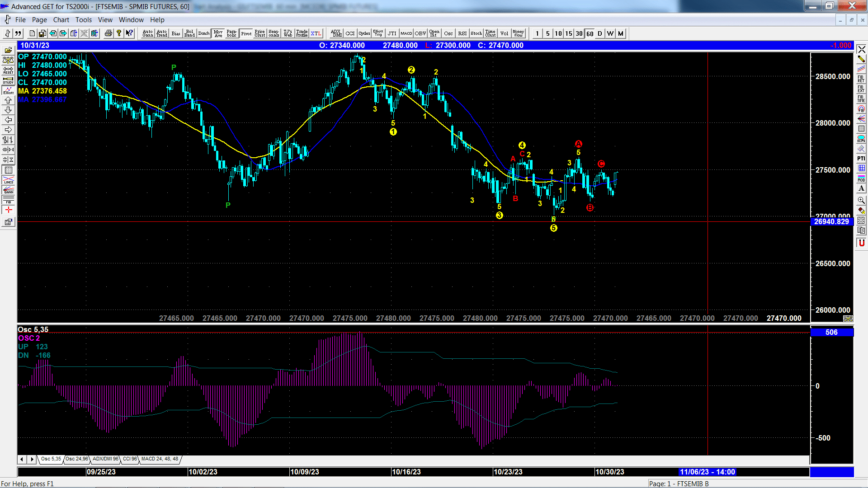Click the RESET button in left toolbar

[8, 70]
